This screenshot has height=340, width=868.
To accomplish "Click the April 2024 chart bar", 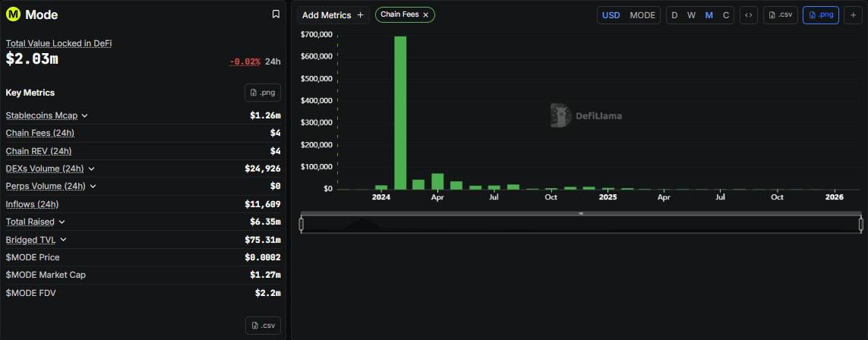I will coord(437,181).
